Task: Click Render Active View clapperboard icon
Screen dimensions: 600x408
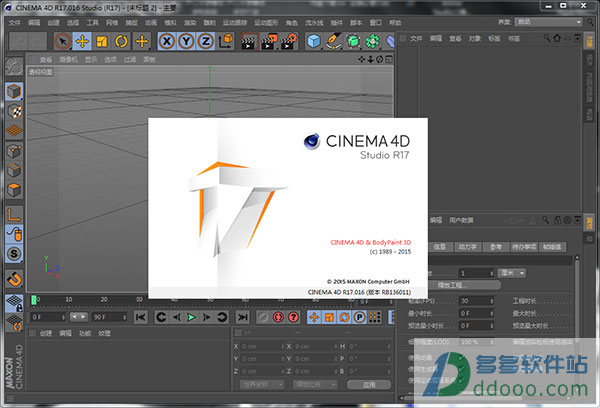Action: [x=249, y=41]
